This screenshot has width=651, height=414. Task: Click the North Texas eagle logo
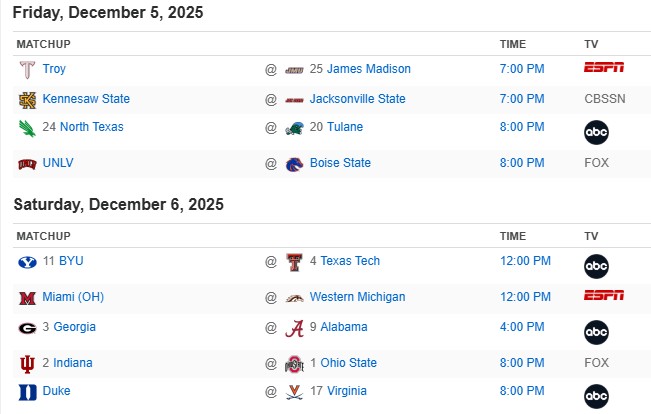click(27, 128)
